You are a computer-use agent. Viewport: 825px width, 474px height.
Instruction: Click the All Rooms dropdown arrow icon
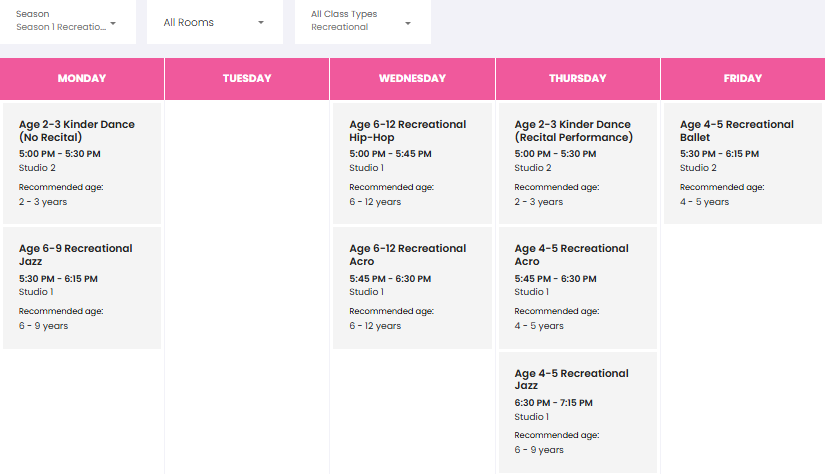tap(261, 23)
